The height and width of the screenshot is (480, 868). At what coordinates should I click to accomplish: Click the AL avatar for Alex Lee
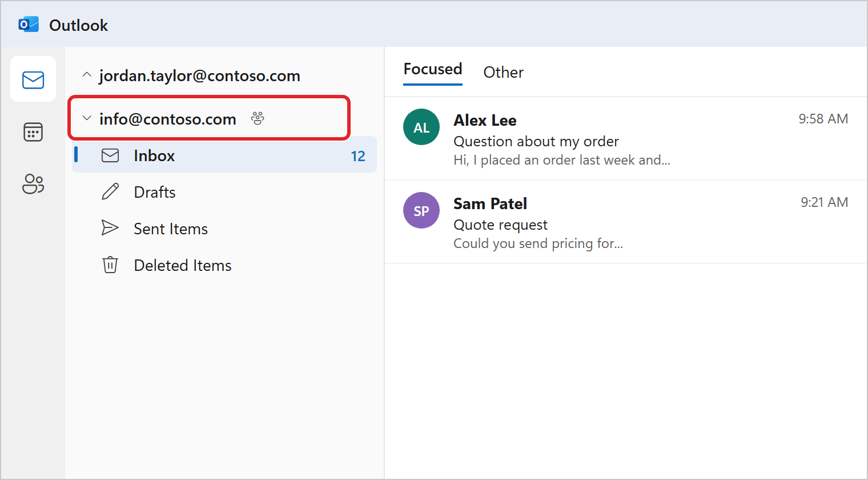click(421, 127)
